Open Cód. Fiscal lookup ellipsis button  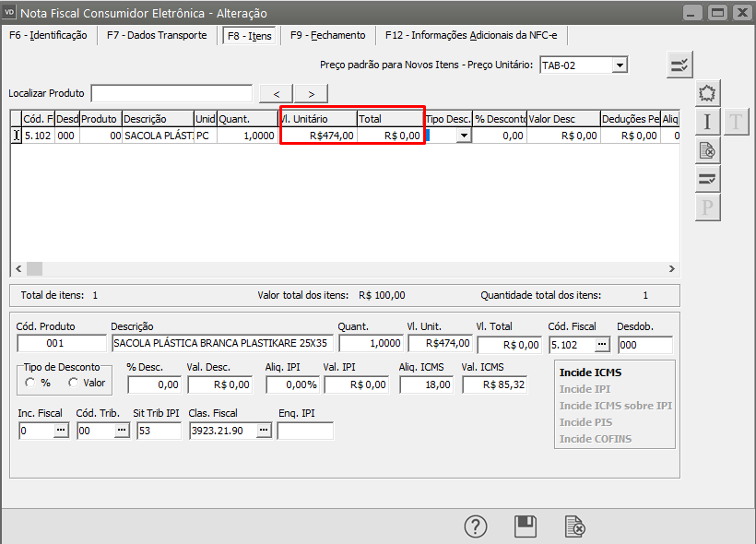pyautogui.click(x=601, y=344)
